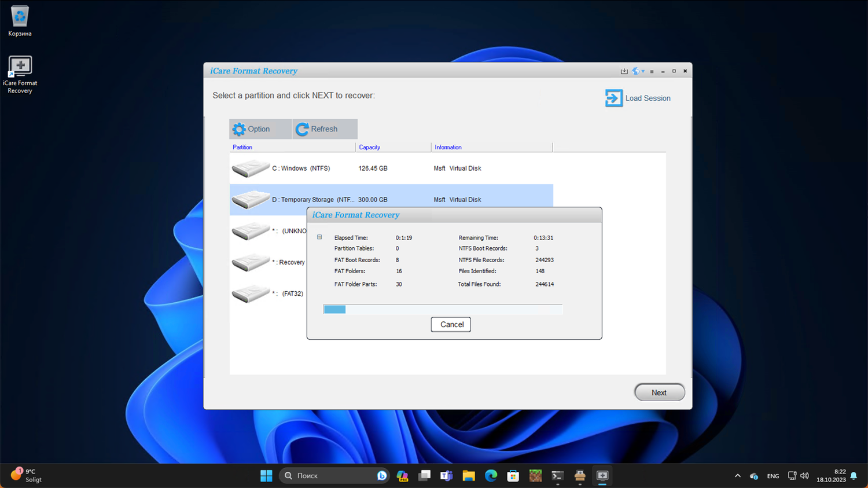Viewport: 868px width, 488px height.
Task: Collapse the scan details with the minus box
Action: tap(319, 237)
